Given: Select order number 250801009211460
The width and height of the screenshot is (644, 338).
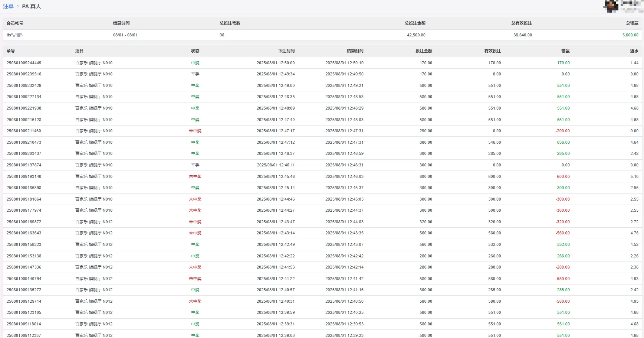Looking at the screenshot, I should (x=24, y=131).
